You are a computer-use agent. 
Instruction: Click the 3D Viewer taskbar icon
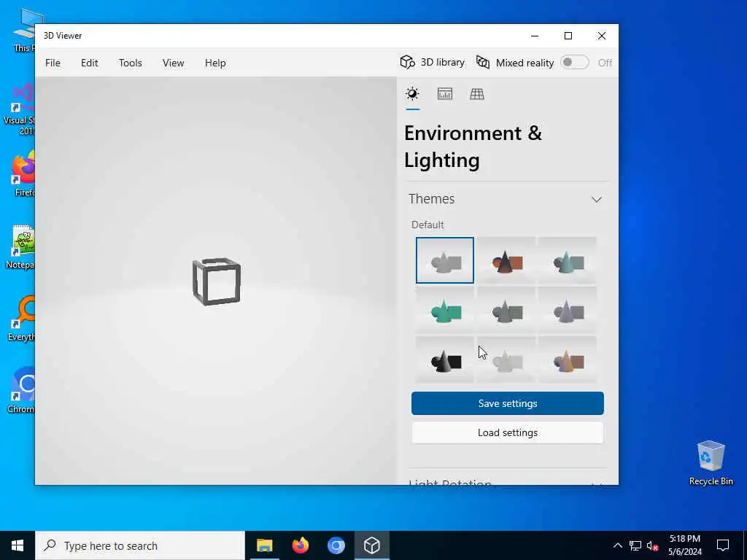click(x=371, y=545)
